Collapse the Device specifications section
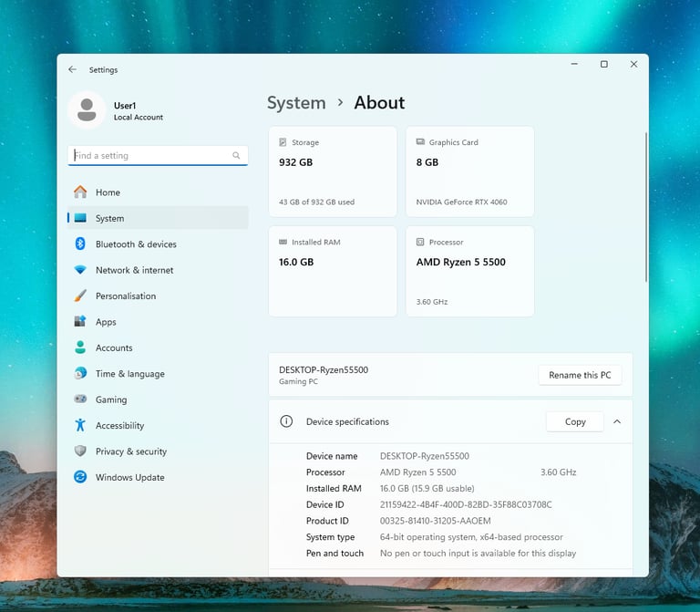The height and width of the screenshot is (612, 700). (617, 421)
